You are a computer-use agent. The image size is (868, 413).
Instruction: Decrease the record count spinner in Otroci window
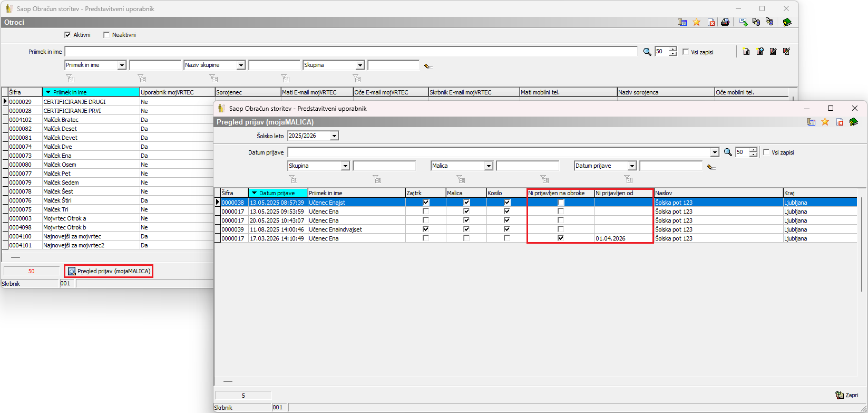(x=672, y=54)
